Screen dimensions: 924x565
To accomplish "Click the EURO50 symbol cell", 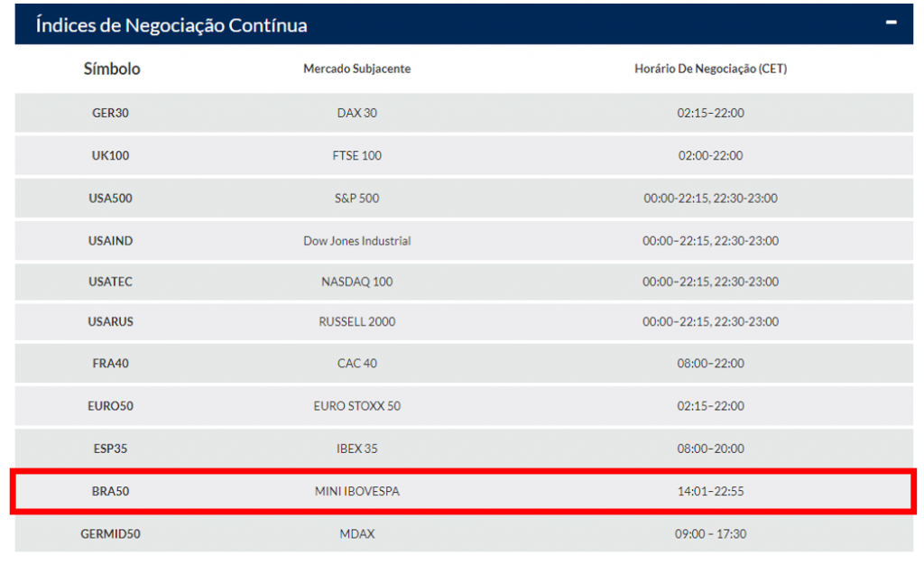I will 110,406.
